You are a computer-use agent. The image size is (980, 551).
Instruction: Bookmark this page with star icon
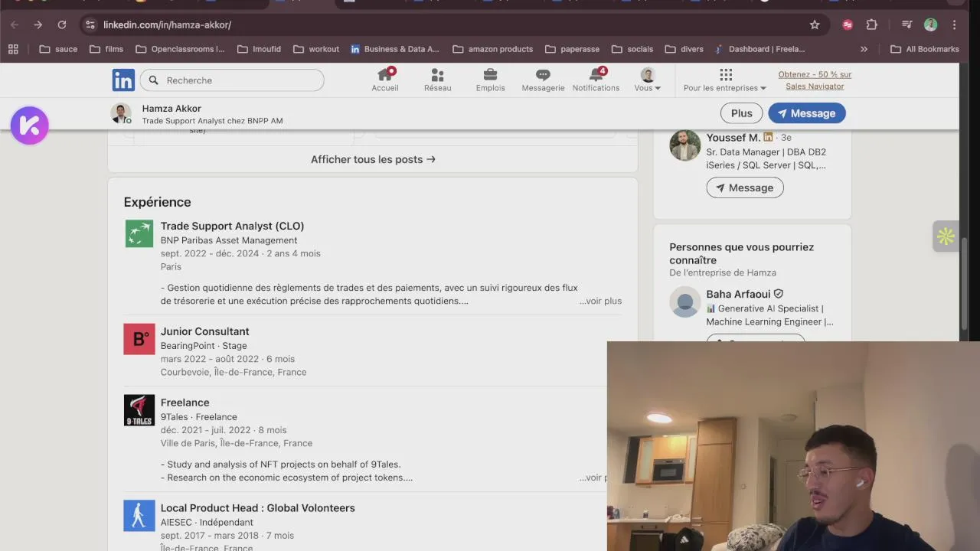[815, 24]
